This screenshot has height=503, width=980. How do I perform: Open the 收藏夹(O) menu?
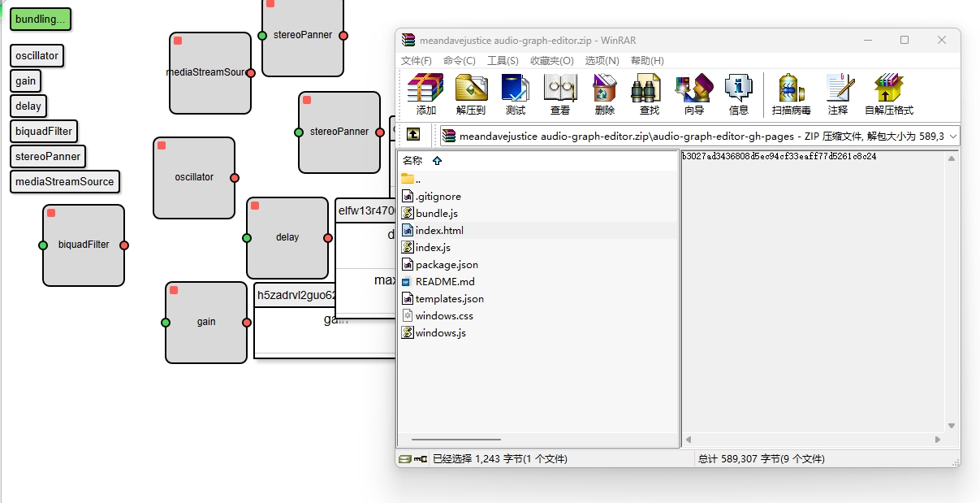point(552,61)
